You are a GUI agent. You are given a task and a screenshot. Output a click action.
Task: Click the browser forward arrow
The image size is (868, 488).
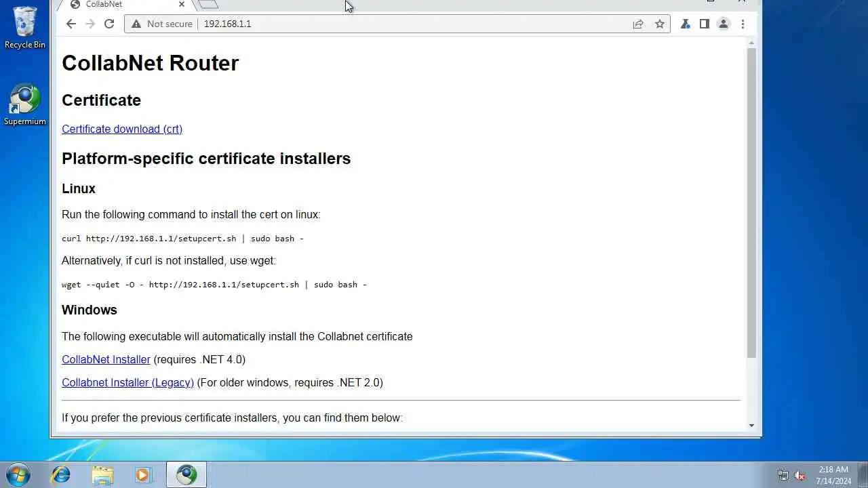coord(90,24)
